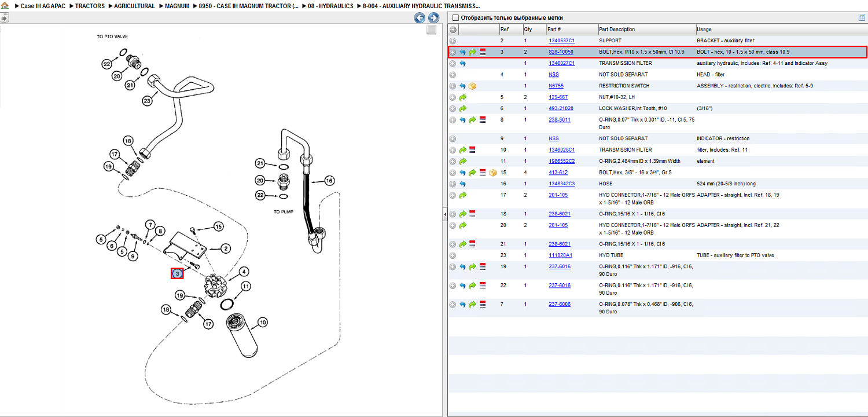
Task: Open the red list icon on row 238-5011
Action: 483,120
